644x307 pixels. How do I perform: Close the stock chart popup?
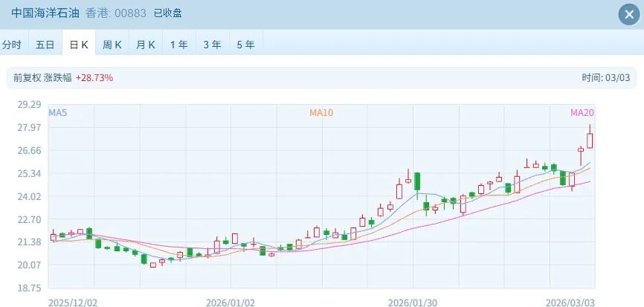point(627,14)
